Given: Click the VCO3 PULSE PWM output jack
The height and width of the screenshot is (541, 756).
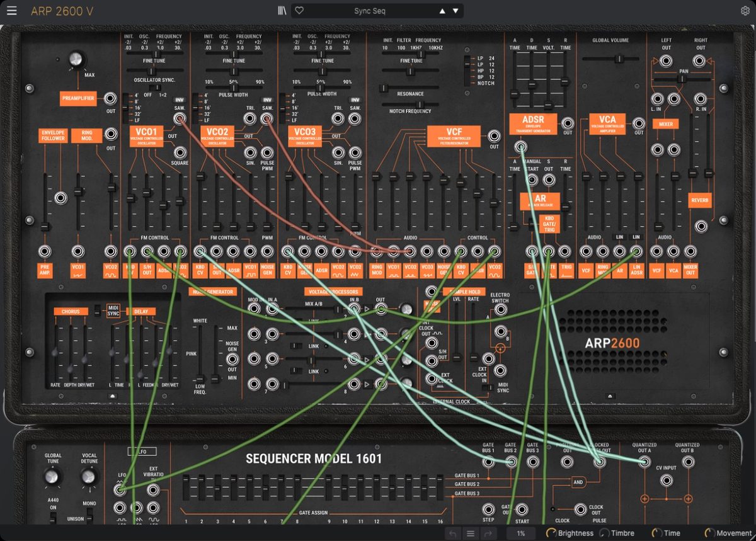Looking at the screenshot, I should pyautogui.click(x=355, y=152).
